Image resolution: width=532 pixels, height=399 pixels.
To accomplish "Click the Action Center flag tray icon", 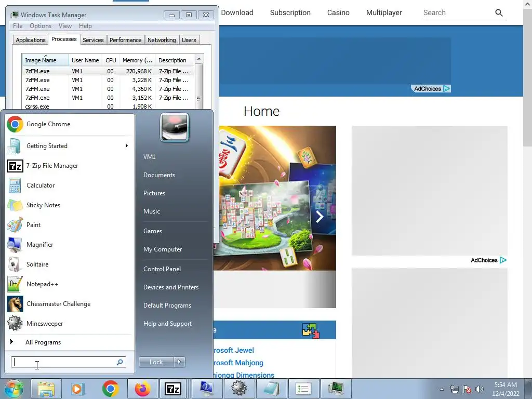I will (467, 389).
